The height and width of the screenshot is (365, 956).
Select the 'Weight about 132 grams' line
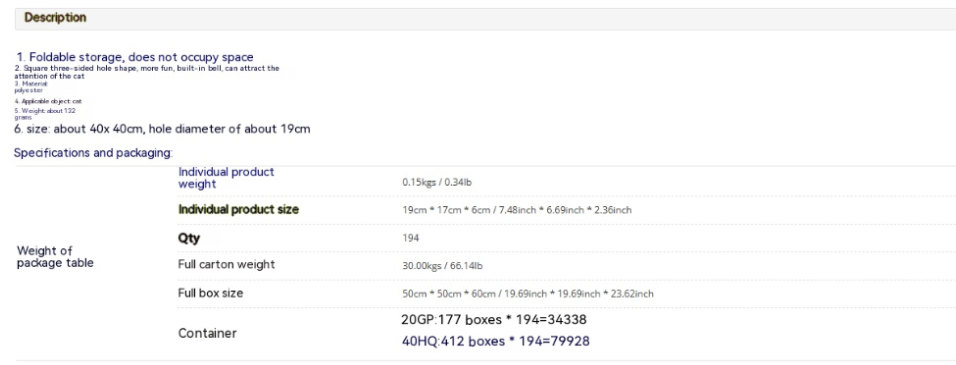[x=45, y=114]
